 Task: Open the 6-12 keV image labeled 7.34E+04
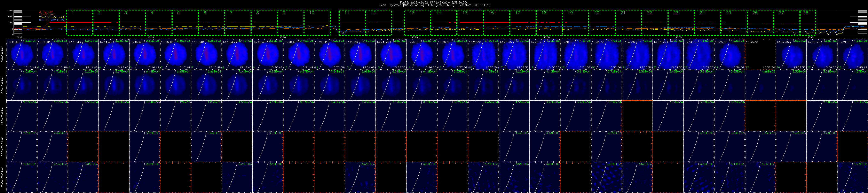pyautogui.click(x=330, y=85)
